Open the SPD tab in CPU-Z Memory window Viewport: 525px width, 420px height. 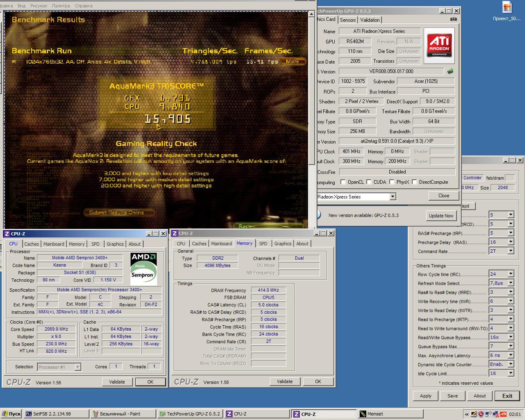click(x=263, y=244)
